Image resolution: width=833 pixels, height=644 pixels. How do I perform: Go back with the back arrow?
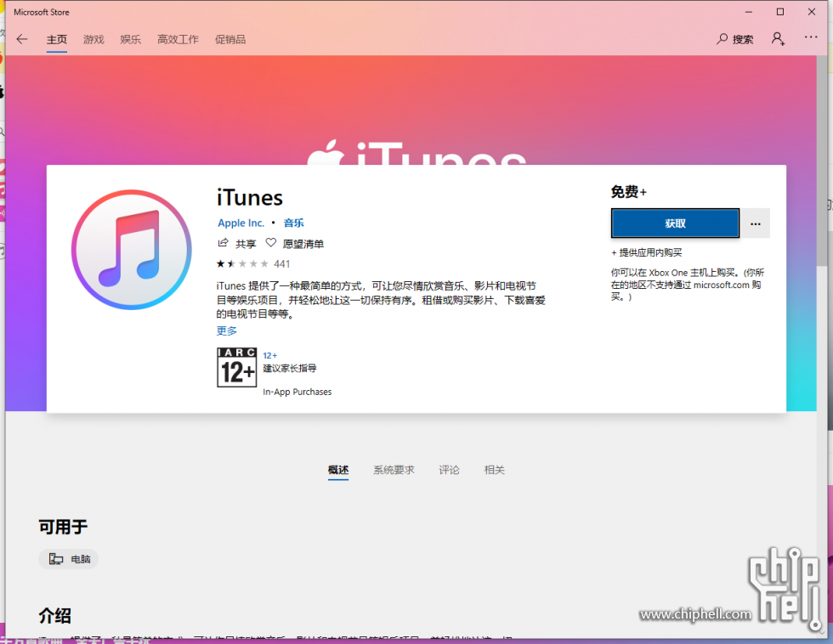click(x=22, y=39)
